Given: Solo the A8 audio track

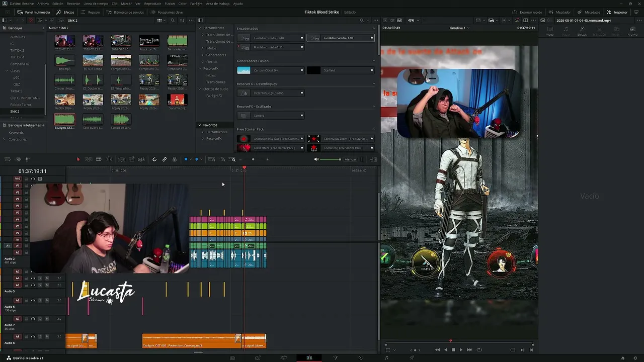Looking at the screenshot, I should click(40, 336).
